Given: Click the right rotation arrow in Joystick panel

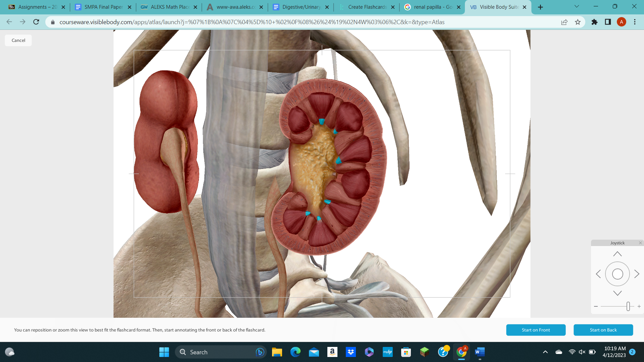Looking at the screenshot, I should (x=637, y=274).
